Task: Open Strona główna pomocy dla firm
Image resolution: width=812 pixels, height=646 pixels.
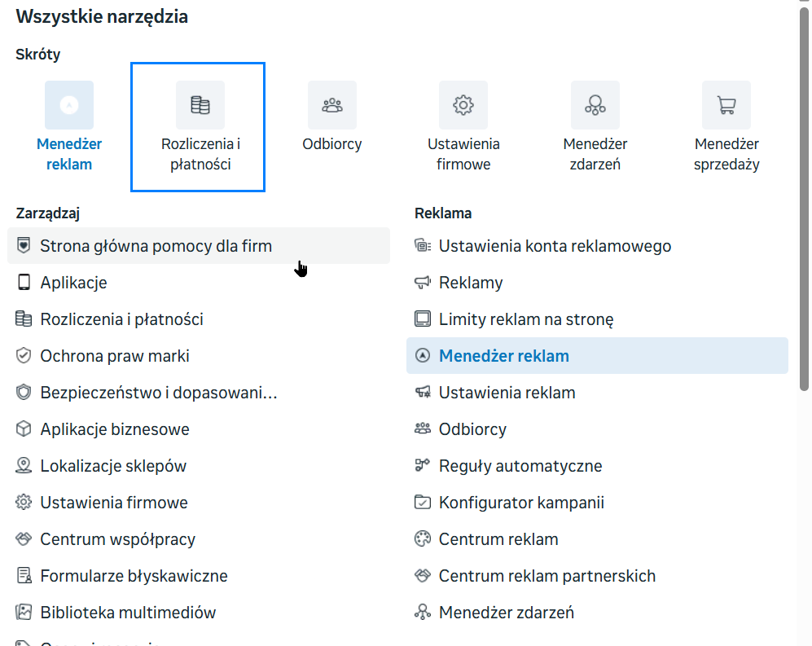Action: (156, 246)
